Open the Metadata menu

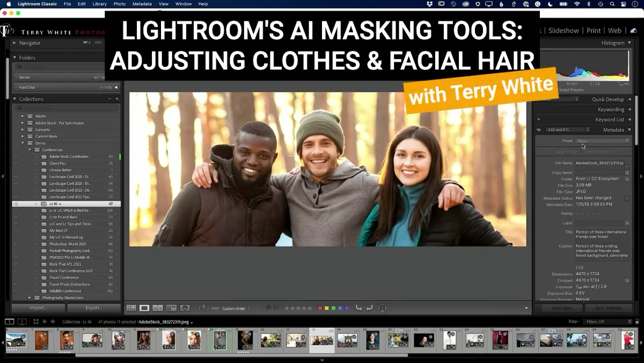pyautogui.click(x=142, y=4)
